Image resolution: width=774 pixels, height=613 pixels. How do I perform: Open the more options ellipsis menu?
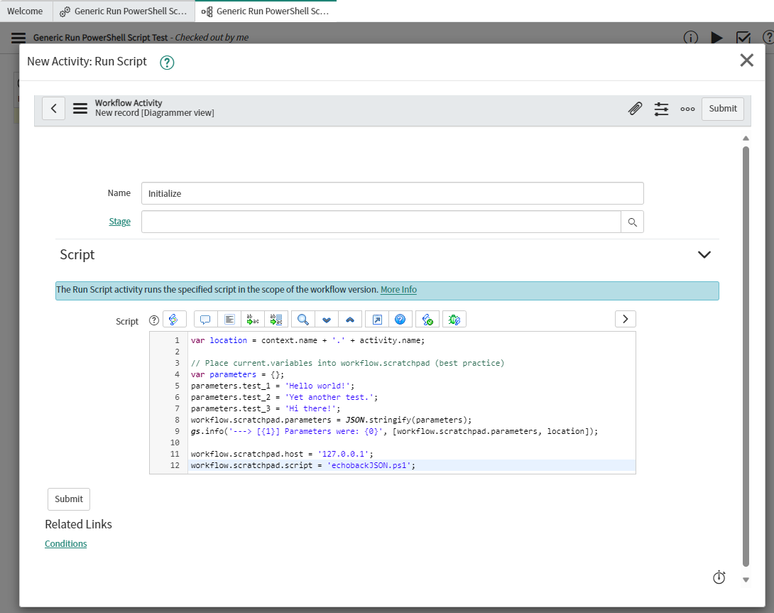688,109
